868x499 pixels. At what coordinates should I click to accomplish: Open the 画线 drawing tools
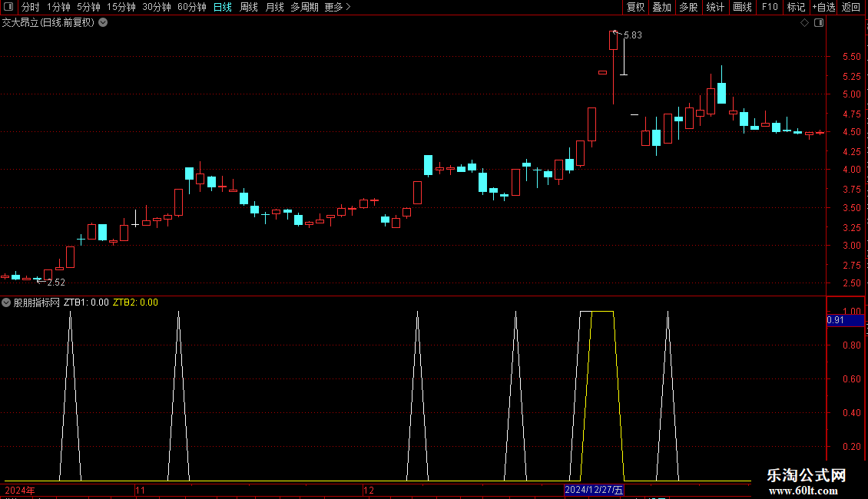[x=742, y=7]
